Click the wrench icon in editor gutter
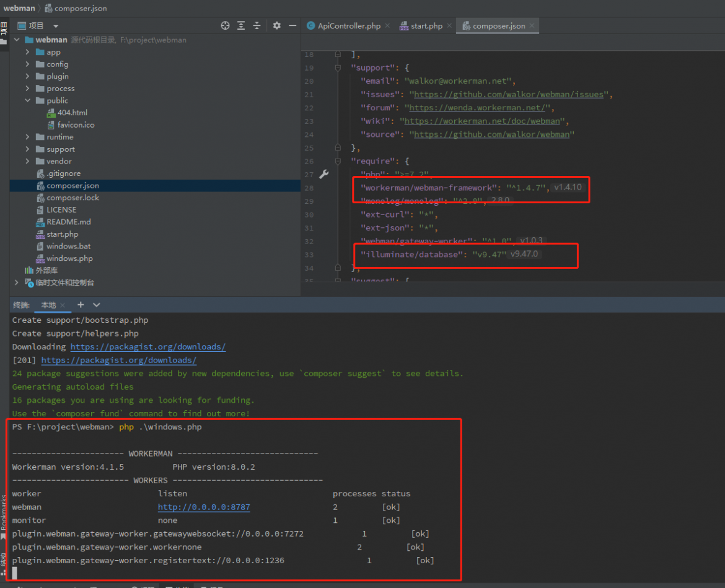 pos(324,174)
